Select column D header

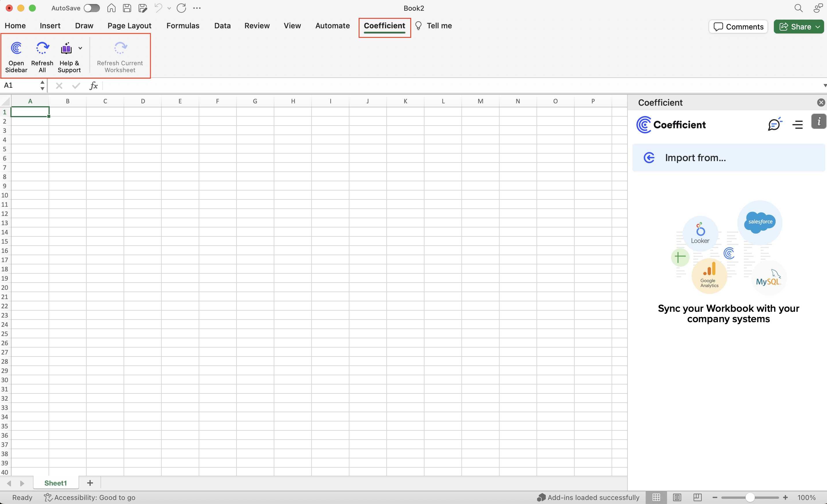143,101
